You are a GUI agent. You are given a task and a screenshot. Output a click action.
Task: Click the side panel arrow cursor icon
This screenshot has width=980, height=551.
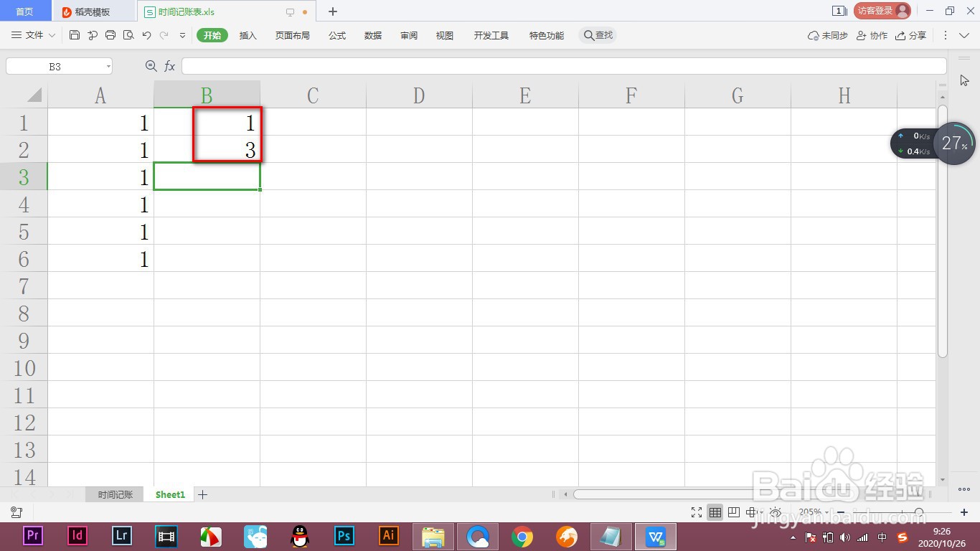pos(964,80)
